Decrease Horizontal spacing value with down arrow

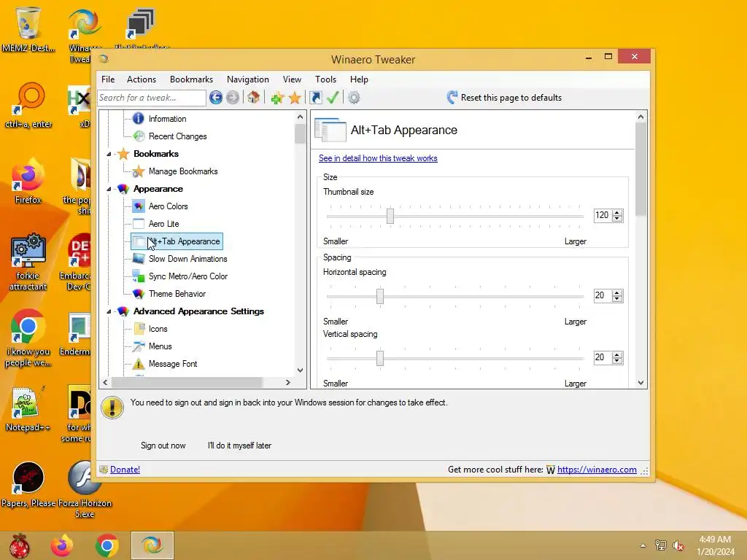click(x=617, y=299)
